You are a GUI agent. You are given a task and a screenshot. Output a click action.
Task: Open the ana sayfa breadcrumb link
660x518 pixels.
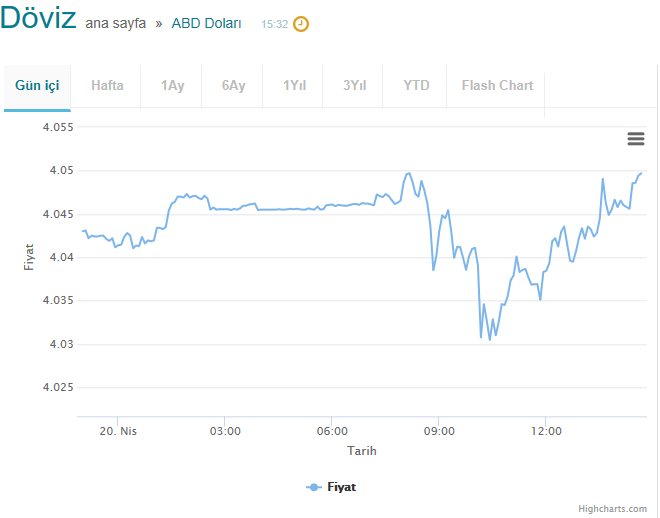click(x=115, y=23)
